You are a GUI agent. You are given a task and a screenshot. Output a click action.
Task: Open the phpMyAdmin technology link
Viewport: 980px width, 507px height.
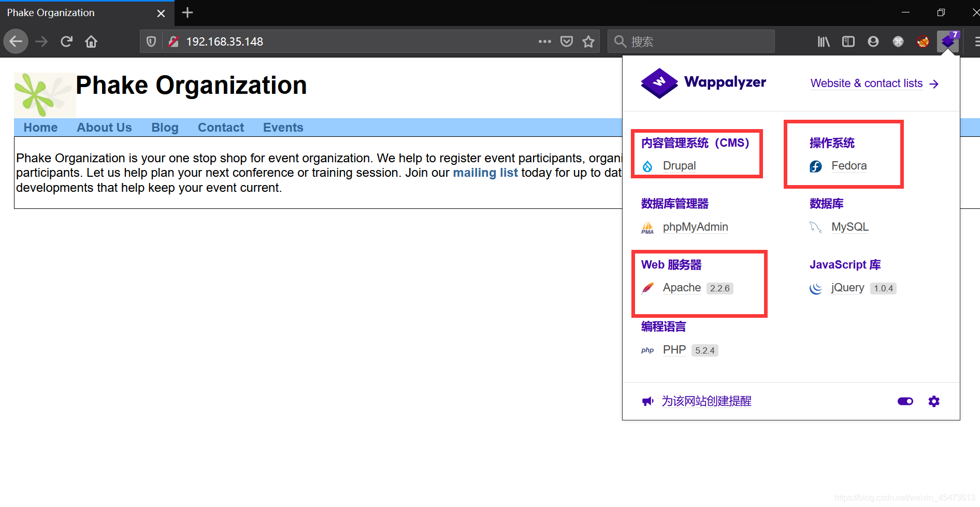(x=695, y=227)
